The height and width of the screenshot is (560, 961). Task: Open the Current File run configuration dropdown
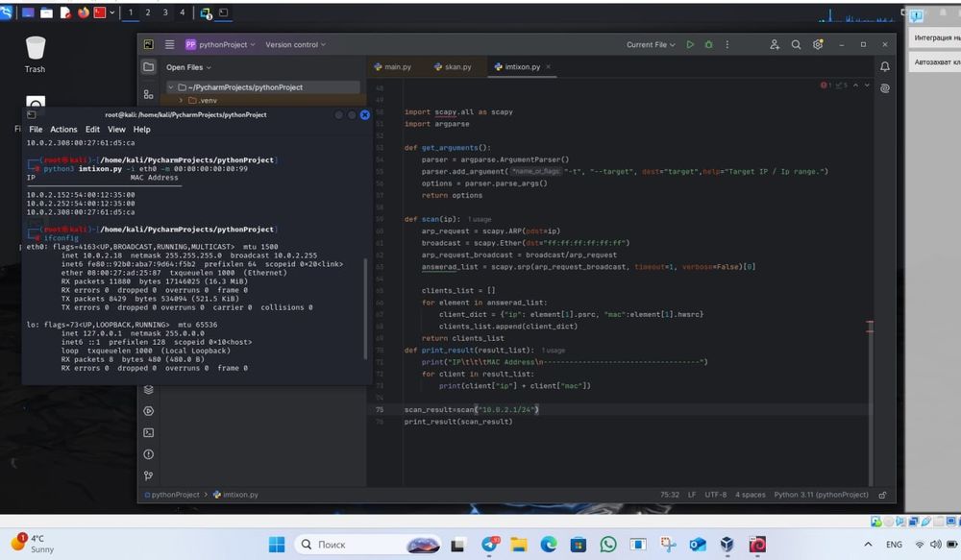point(651,44)
